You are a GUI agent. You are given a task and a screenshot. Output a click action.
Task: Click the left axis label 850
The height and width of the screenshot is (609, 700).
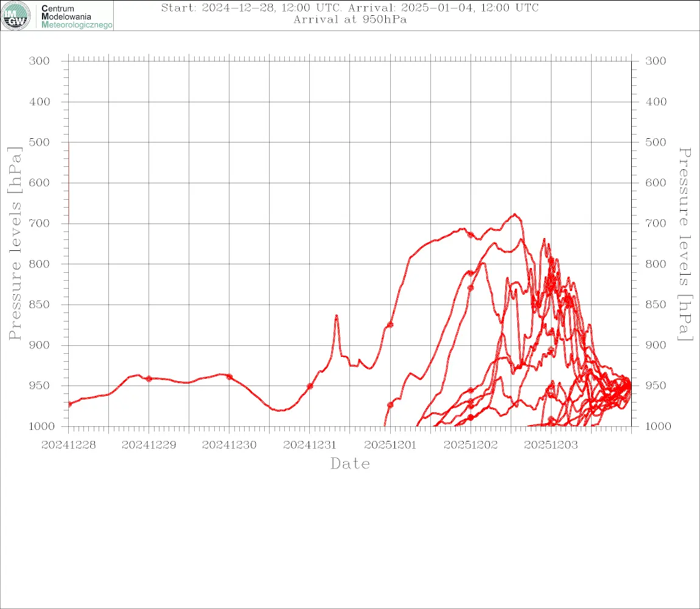pyautogui.click(x=40, y=304)
